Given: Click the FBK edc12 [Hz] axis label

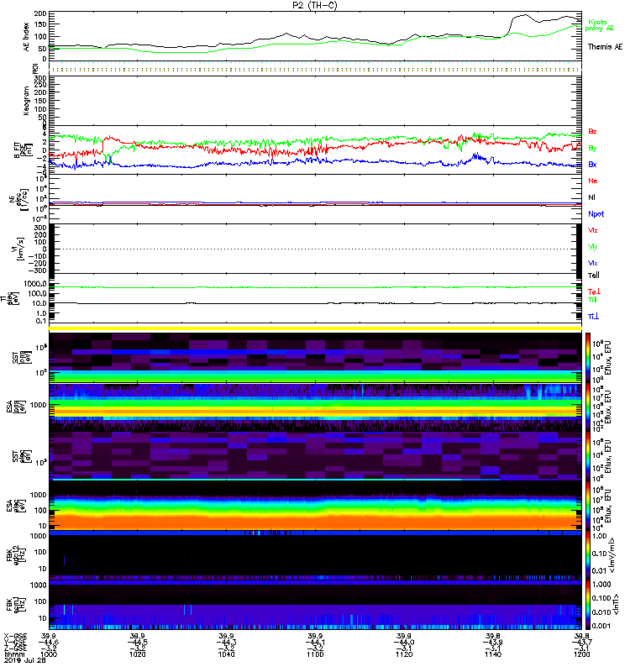Looking at the screenshot, I should [16, 555].
